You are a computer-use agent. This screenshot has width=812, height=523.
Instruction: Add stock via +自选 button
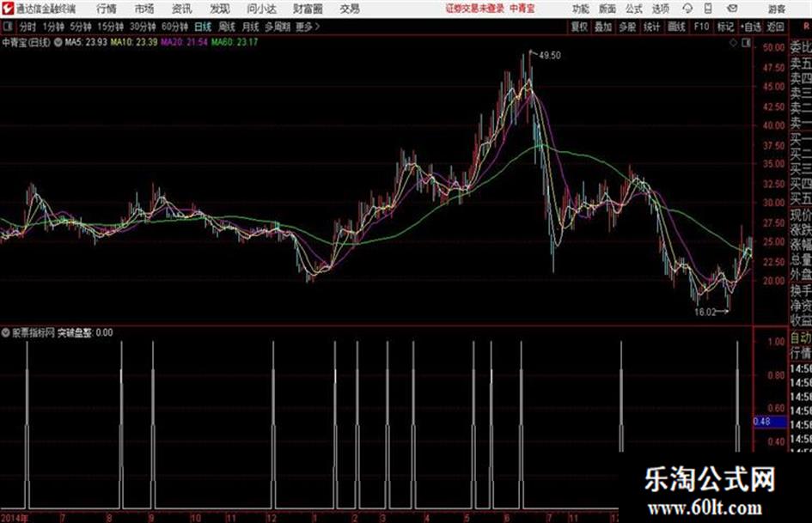(x=751, y=27)
